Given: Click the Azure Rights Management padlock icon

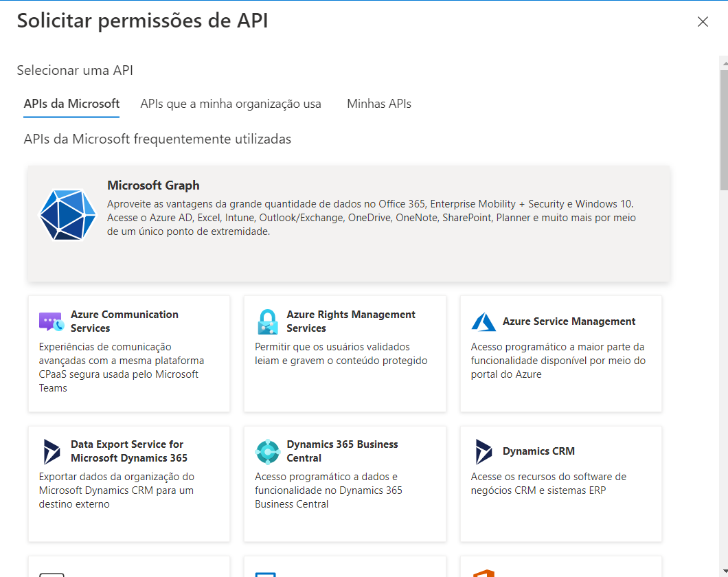Looking at the screenshot, I should coord(267,321).
